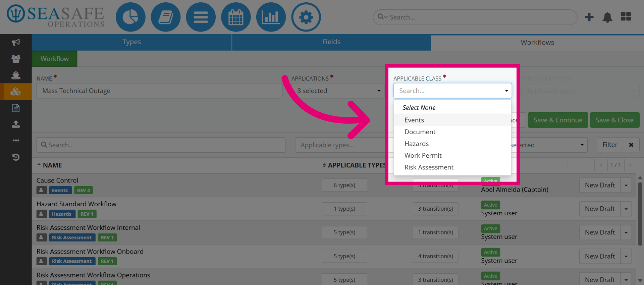This screenshot has width=644, height=285.
Task: Open the cubes sidebar icon
Action: click(16, 91)
